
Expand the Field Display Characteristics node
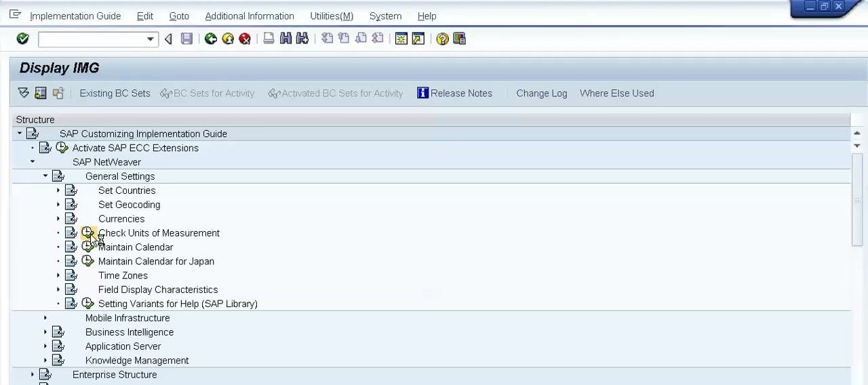pyautogui.click(x=58, y=289)
